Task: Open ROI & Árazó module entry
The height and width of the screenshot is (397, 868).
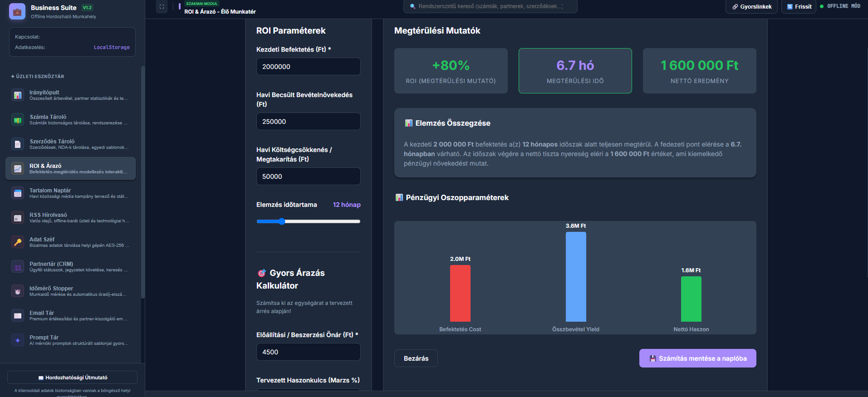Action: point(71,168)
